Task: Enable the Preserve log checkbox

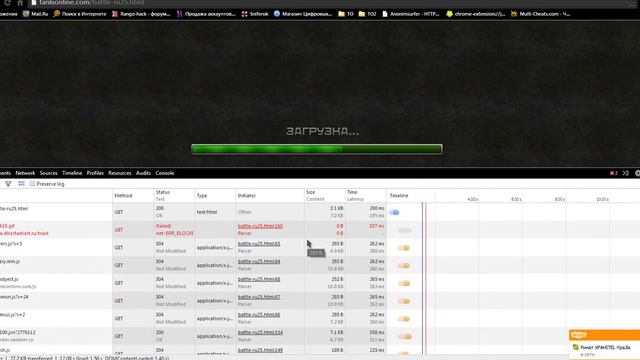Action: (32, 184)
